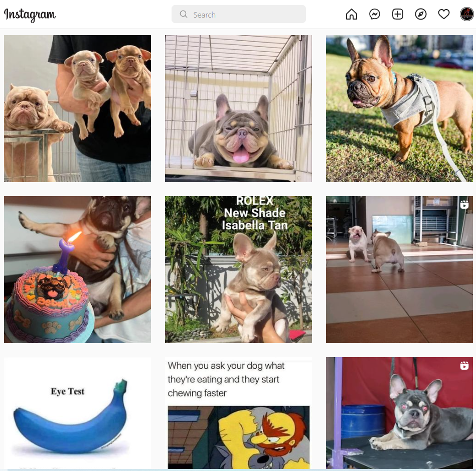The image size is (476, 471).
Task: Create a new post with plus icon
Action: pyautogui.click(x=398, y=14)
